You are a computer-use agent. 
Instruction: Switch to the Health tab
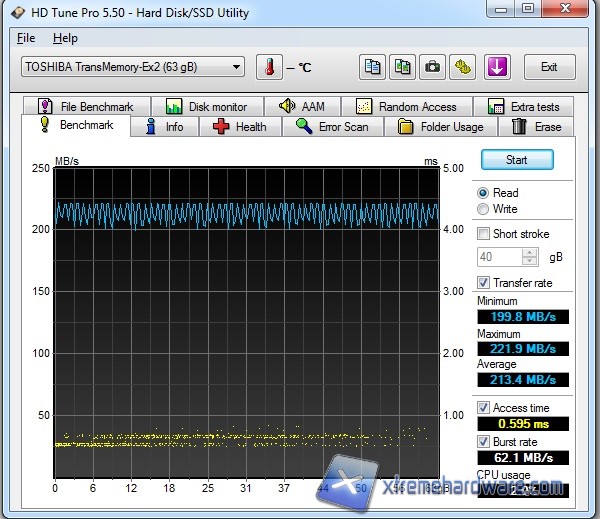[239, 127]
